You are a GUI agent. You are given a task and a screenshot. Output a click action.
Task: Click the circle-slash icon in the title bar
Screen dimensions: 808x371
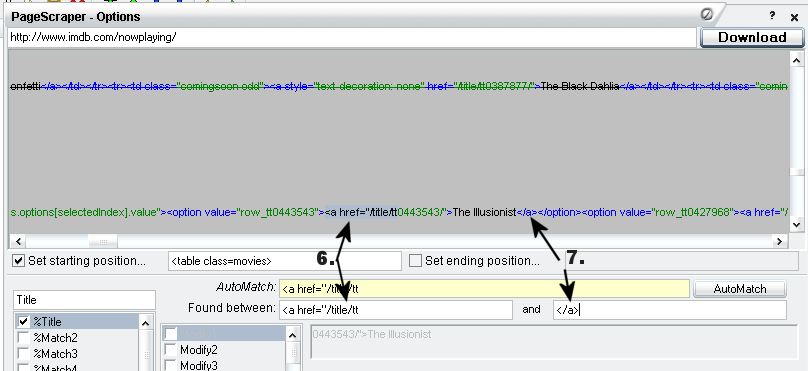pyautogui.click(x=707, y=15)
